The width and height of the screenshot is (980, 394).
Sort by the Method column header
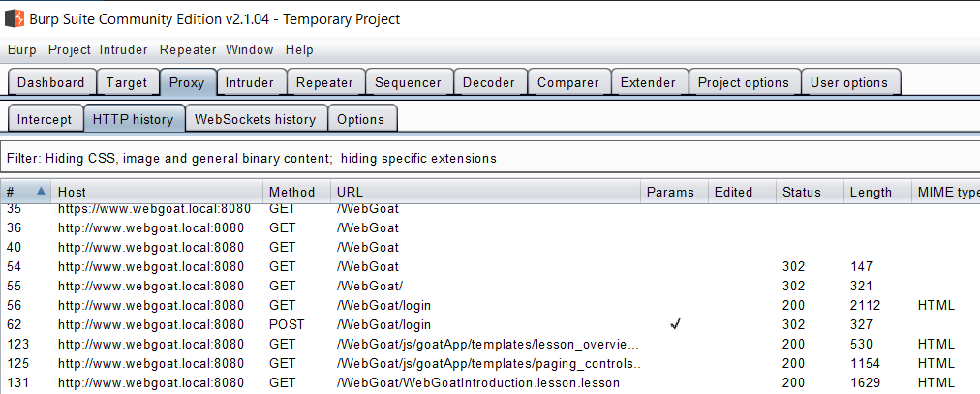(297, 192)
